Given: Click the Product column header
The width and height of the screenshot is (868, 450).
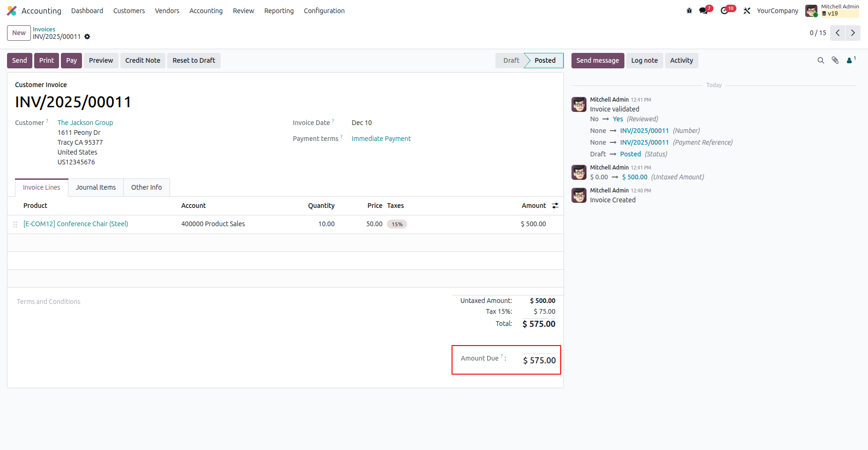Looking at the screenshot, I should [36, 206].
